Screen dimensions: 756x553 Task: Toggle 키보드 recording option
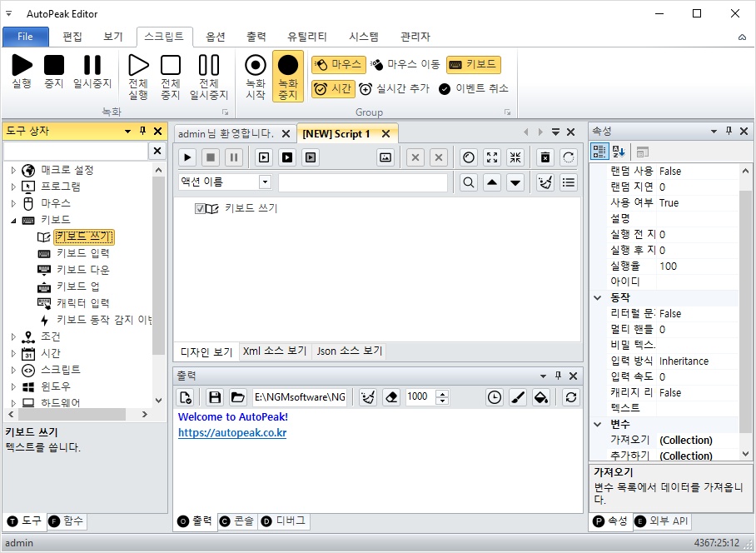pyautogui.click(x=474, y=65)
